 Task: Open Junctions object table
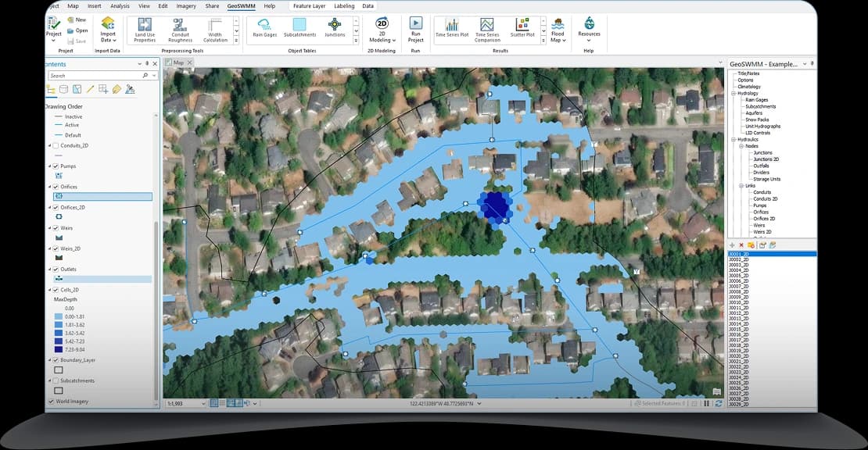click(x=335, y=27)
